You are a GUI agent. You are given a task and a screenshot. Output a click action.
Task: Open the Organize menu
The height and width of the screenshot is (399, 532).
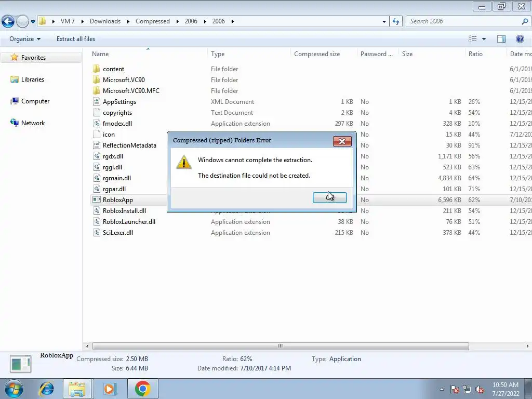coord(25,39)
